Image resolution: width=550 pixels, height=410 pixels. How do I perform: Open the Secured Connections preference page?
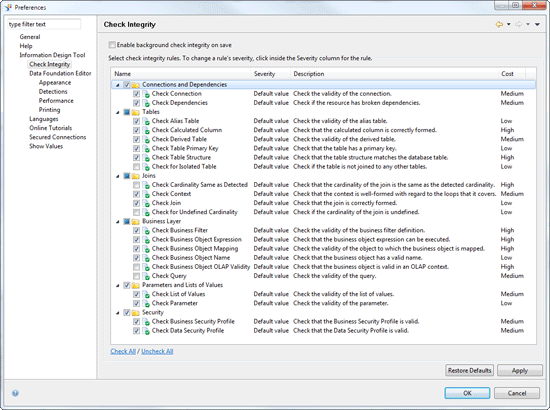(58, 137)
